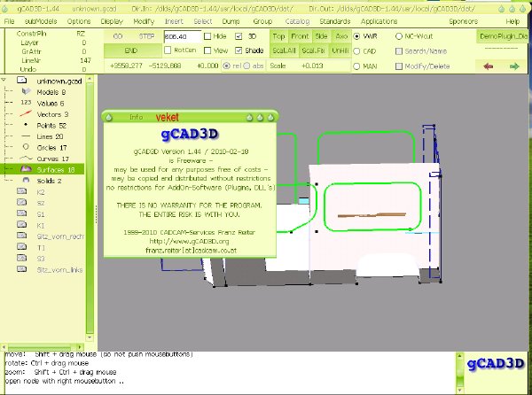The height and width of the screenshot is (395, 532).
Task: Click the Scal.Fix button
Action: point(314,50)
